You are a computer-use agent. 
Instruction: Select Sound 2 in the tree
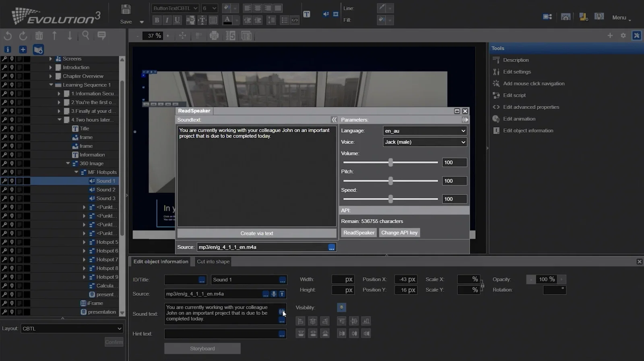(x=105, y=190)
